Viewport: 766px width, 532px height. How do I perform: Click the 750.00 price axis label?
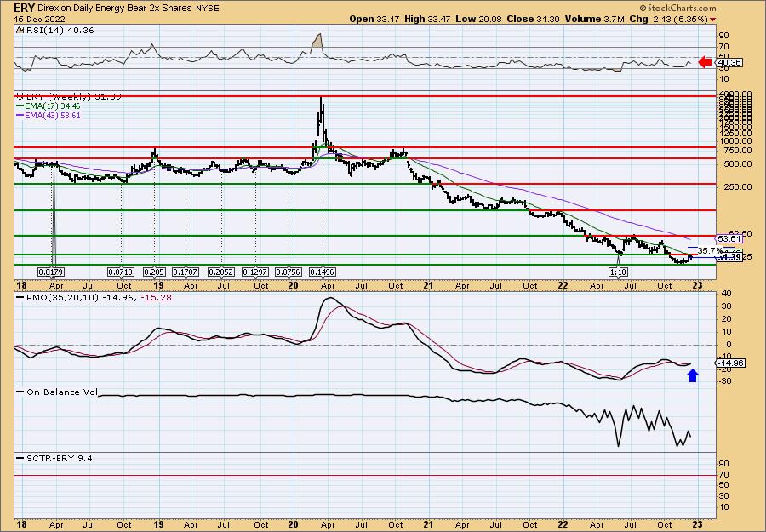pyautogui.click(x=739, y=150)
